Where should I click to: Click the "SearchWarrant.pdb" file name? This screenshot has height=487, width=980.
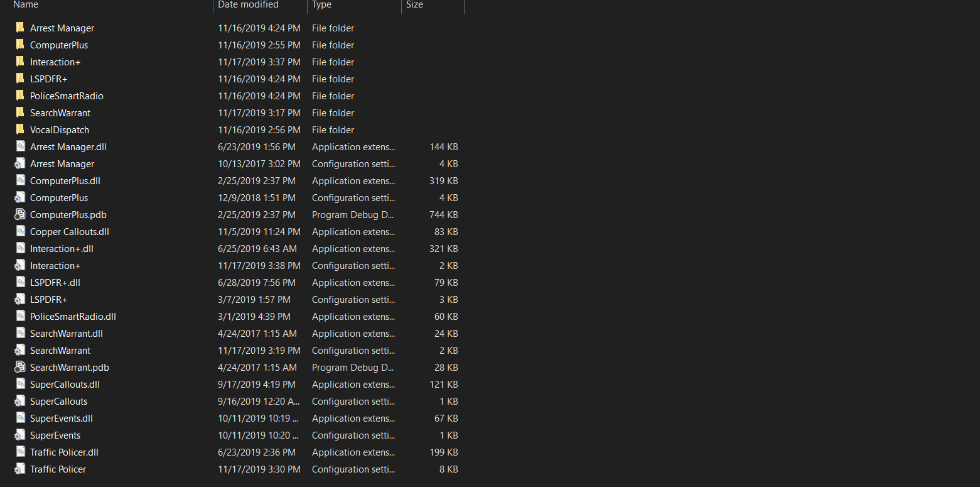(x=70, y=367)
